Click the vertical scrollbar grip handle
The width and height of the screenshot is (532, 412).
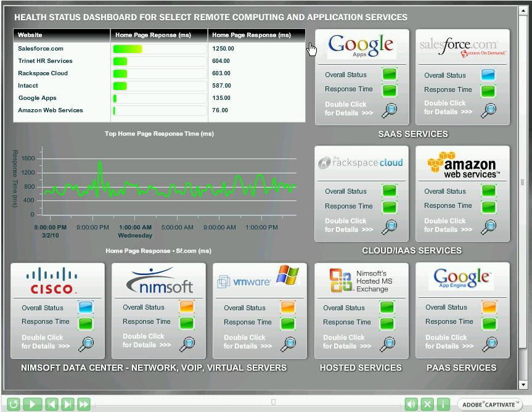pos(523,183)
